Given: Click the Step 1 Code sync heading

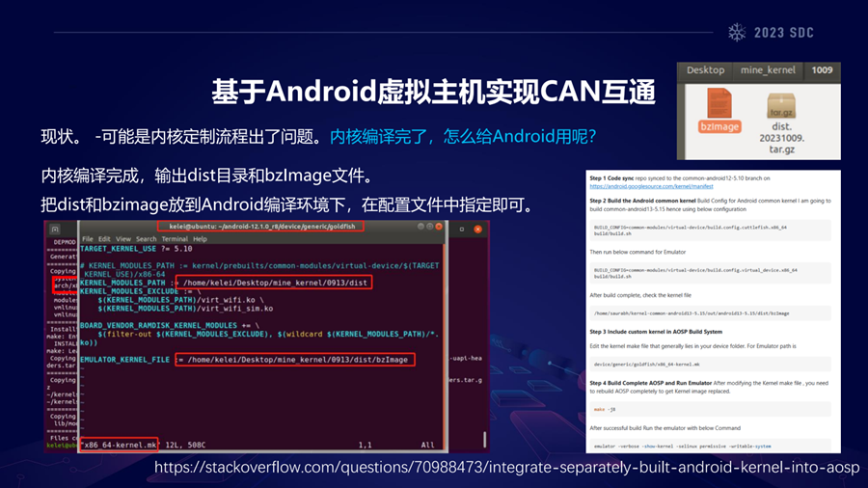Looking at the screenshot, I should tap(611, 178).
